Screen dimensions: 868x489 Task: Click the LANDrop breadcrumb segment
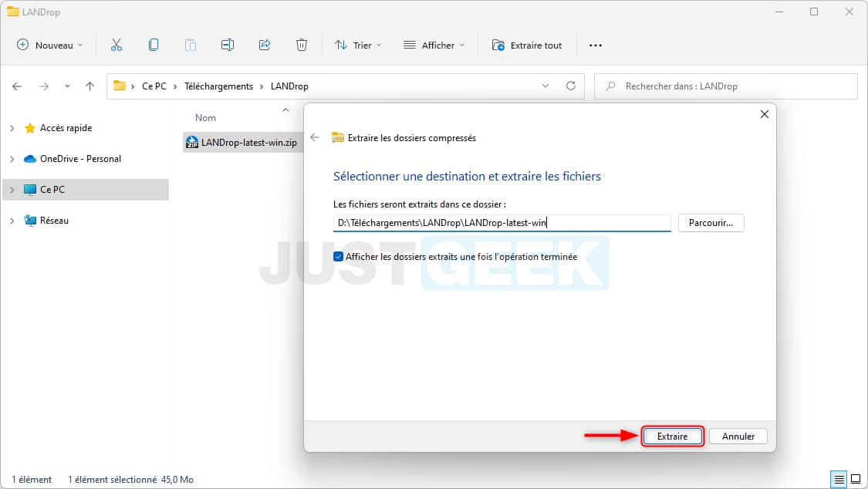point(289,86)
